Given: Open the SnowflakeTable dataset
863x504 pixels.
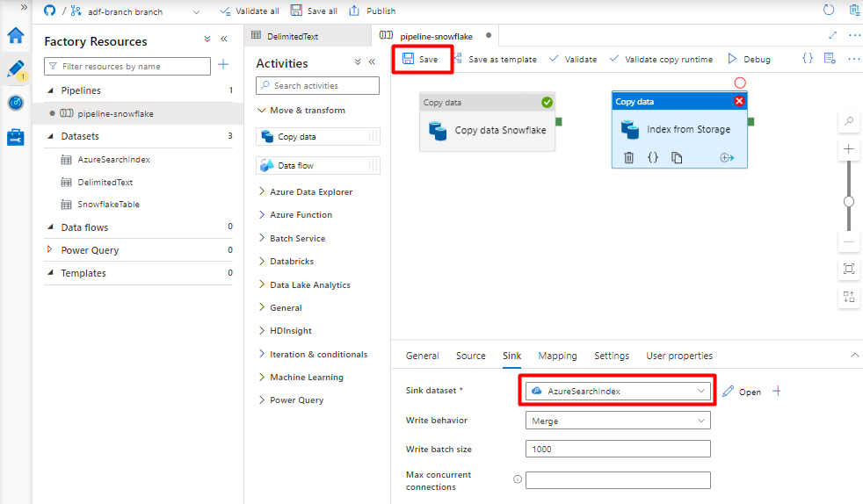Looking at the screenshot, I should [x=108, y=205].
